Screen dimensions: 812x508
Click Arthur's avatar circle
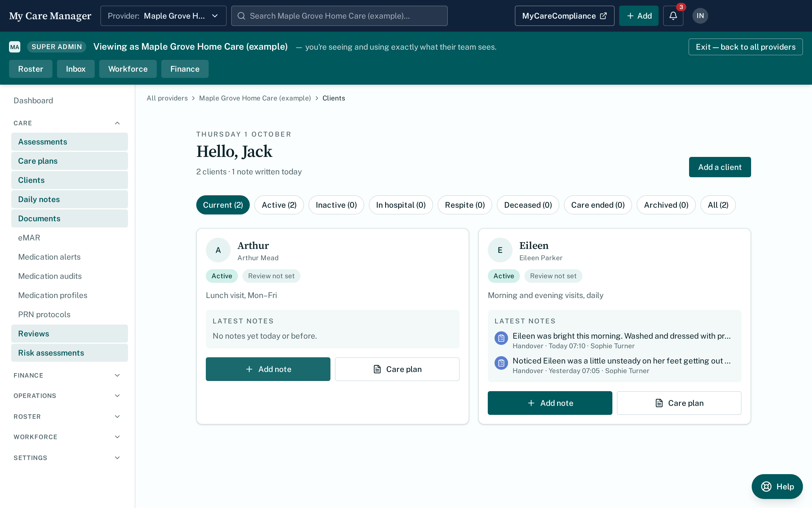[x=218, y=250]
